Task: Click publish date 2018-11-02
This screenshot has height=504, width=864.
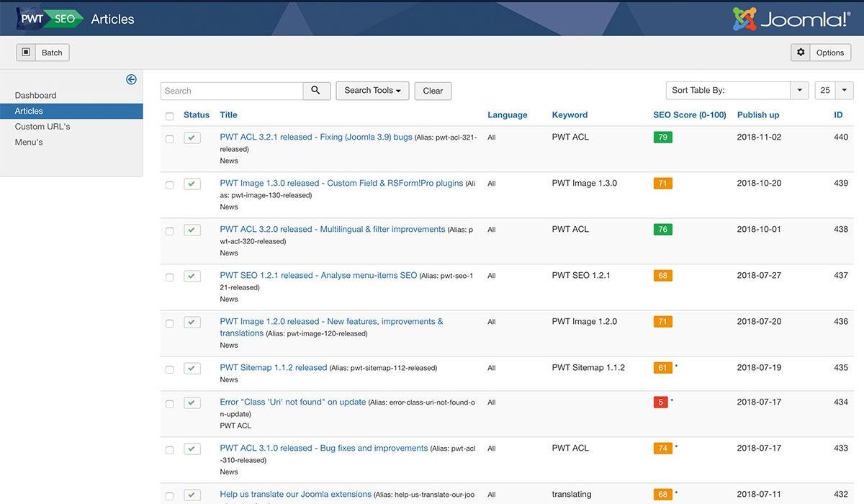Action: 759,137
